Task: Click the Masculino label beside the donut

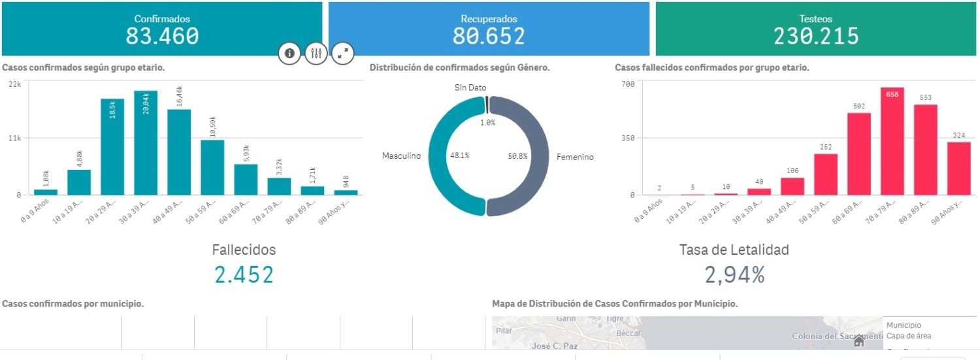Action: [x=401, y=156]
